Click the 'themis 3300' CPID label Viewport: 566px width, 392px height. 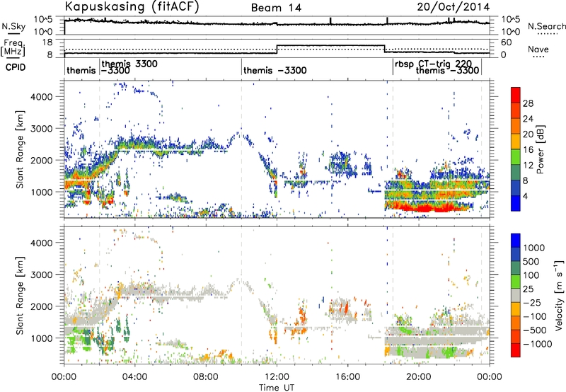point(129,64)
